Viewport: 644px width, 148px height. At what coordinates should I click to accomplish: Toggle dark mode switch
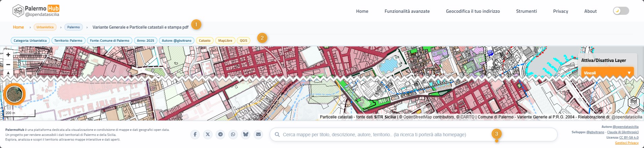click(x=621, y=11)
